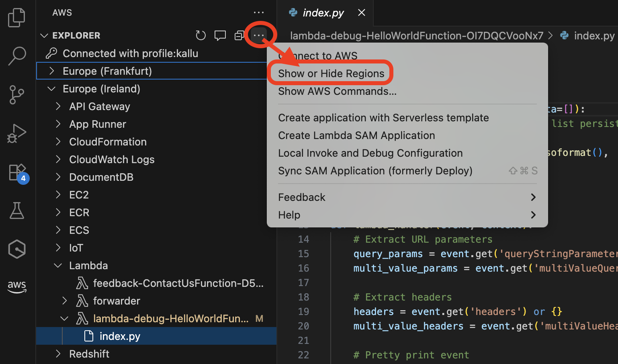The width and height of the screenshot is (618, 364).
Task: Open the AWS panel ellipsis menu
Action: [259, 12]
